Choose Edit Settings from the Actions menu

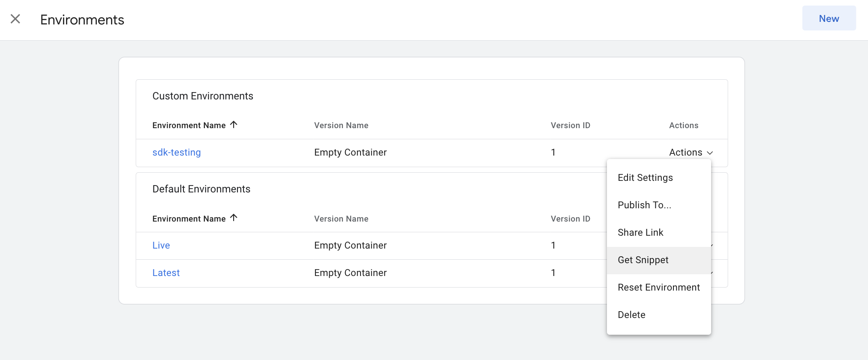click(x=659, y=178)
